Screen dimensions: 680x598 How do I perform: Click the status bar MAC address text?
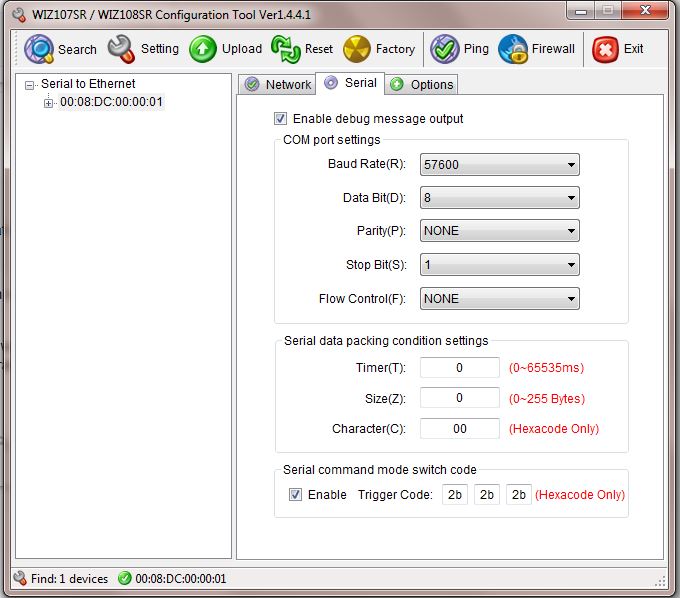coord(181,578)
